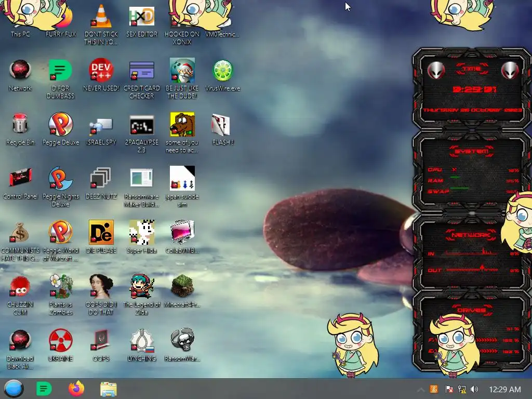Select the D FOR DUMBASS shortcut

[60, 79]
